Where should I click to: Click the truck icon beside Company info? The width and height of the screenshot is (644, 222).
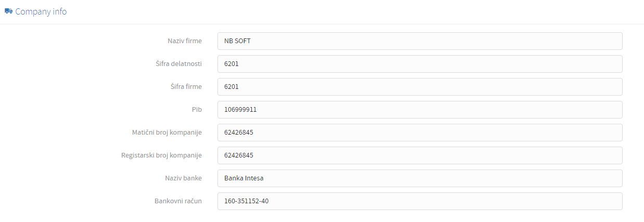8,11
